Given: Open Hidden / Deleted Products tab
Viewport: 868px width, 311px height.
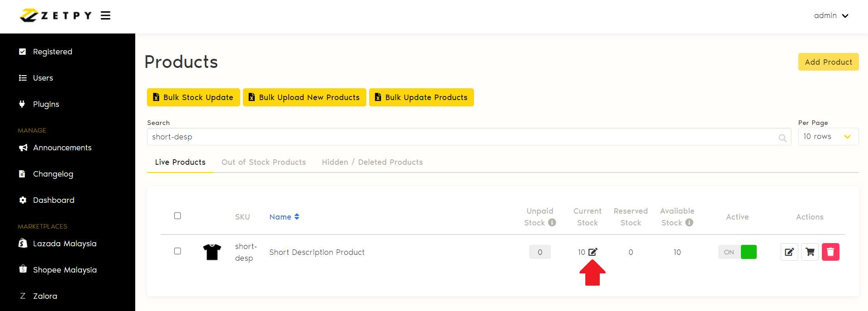Looking at the screenshot, I should tap(372, 162).
